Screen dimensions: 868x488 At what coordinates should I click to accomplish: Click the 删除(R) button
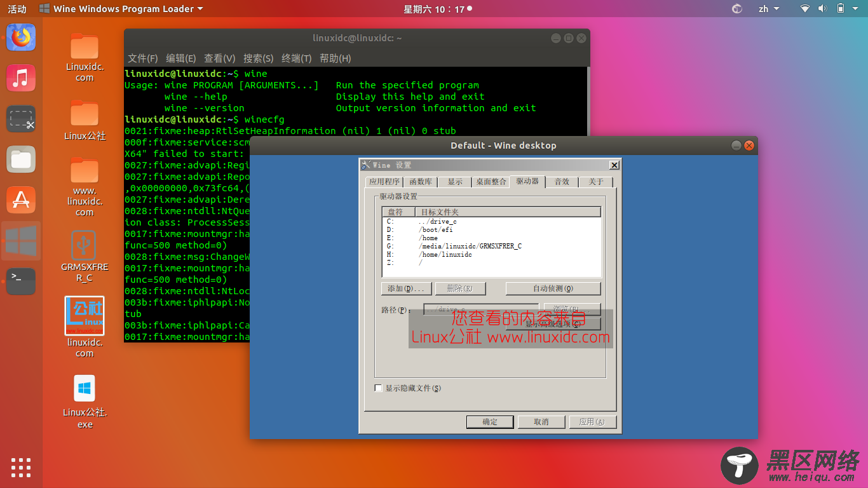coord(459,288)
